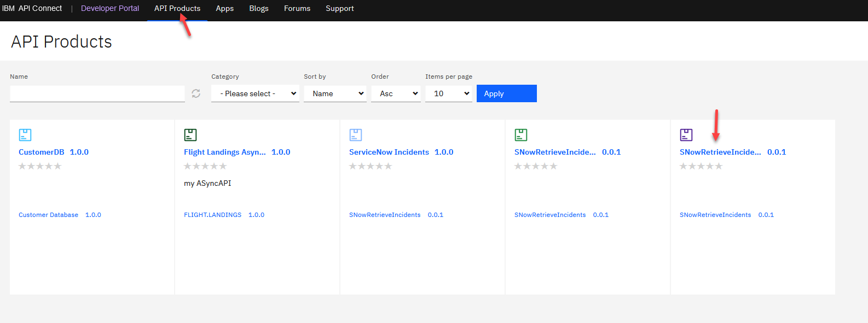
Task: Change the Items per page dropdown
Action: pos(448,94)
